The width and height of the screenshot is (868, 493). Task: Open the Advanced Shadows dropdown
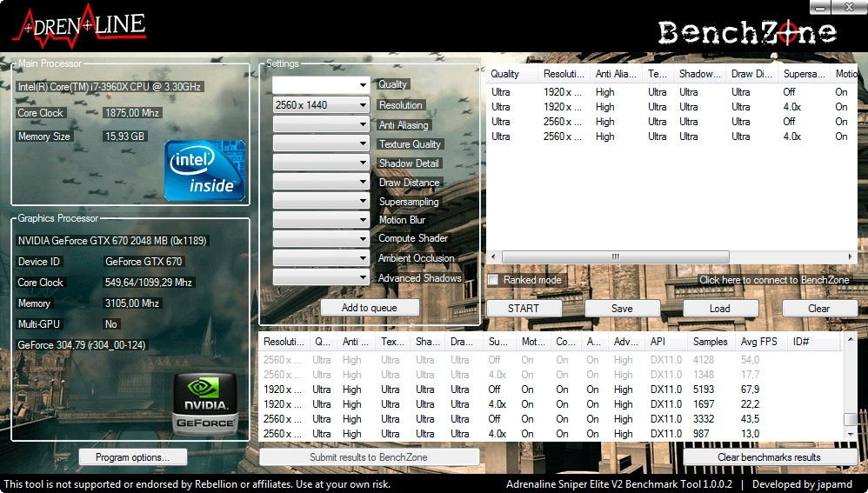(321, 276)
